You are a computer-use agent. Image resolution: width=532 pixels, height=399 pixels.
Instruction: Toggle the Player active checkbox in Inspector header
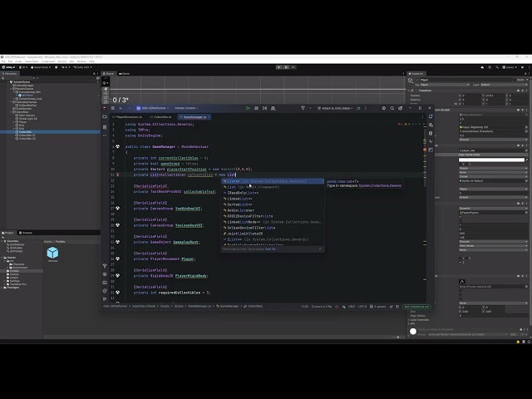tap(417, 80)
